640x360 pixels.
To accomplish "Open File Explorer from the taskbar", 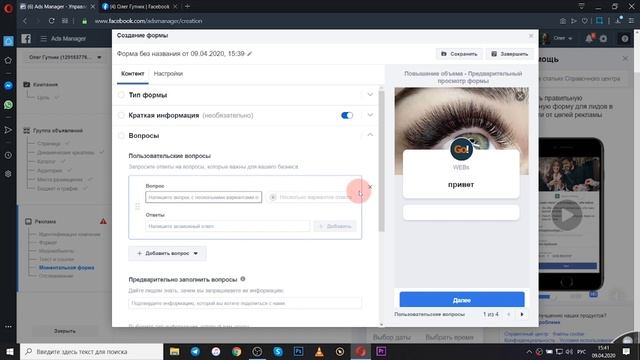I will coord(174,351).
